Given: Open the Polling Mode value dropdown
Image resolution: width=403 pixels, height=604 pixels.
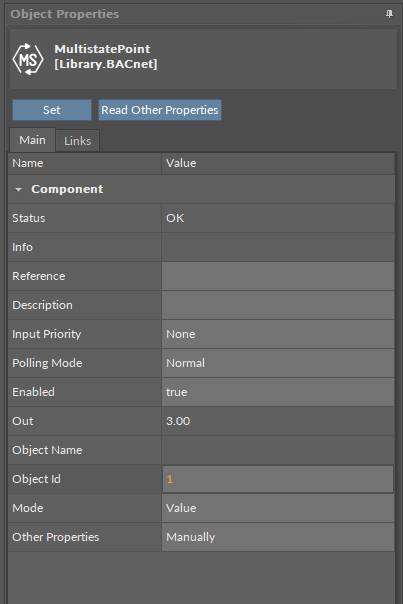Looking at the screenshot, I should [x=278, y=363].
